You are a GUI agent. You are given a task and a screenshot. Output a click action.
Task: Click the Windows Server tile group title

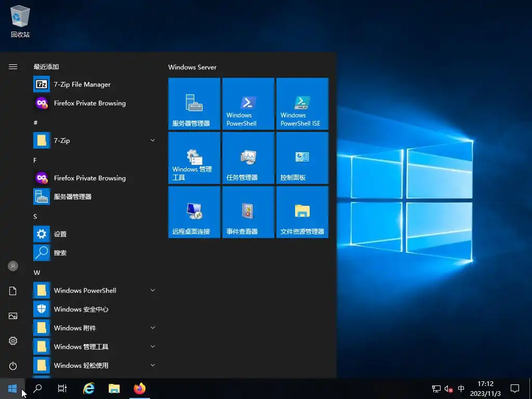pos(192,67)
